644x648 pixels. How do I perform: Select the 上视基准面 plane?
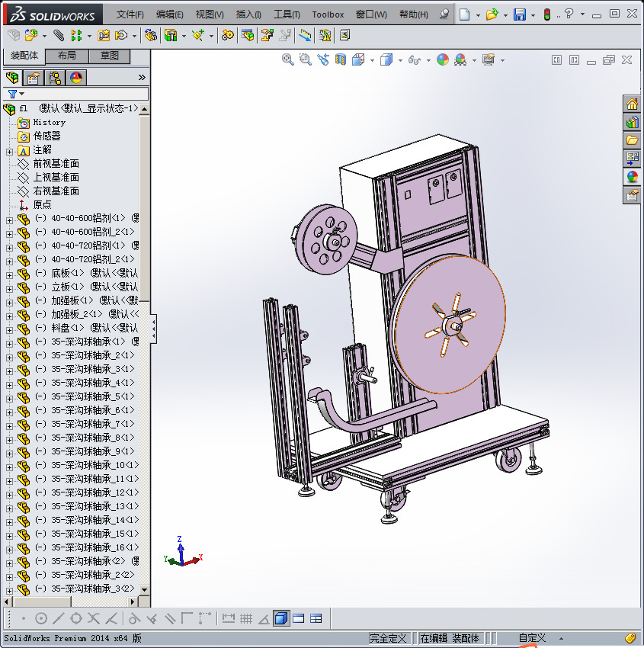click(x=56, y=177)
